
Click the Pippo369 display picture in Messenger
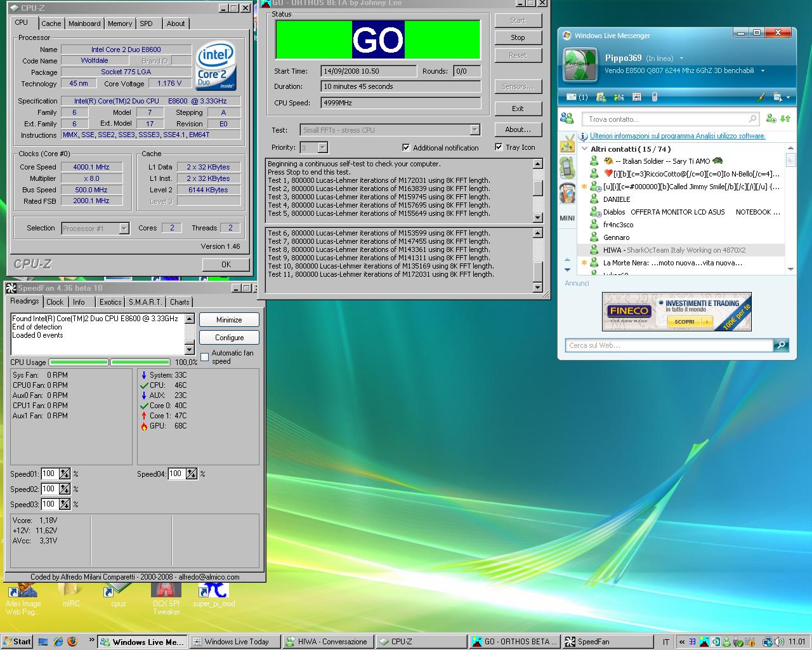(x=580, y=64)
